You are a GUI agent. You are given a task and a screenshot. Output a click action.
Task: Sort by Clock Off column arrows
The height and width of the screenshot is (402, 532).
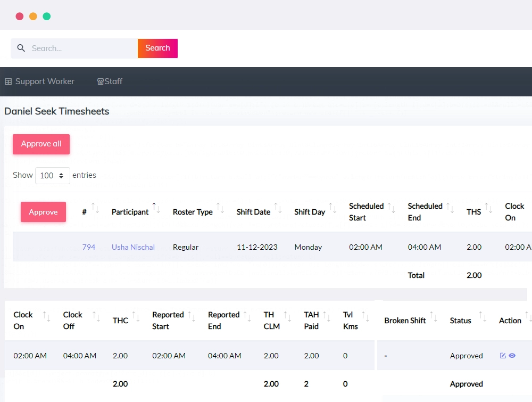coord(96,317)
